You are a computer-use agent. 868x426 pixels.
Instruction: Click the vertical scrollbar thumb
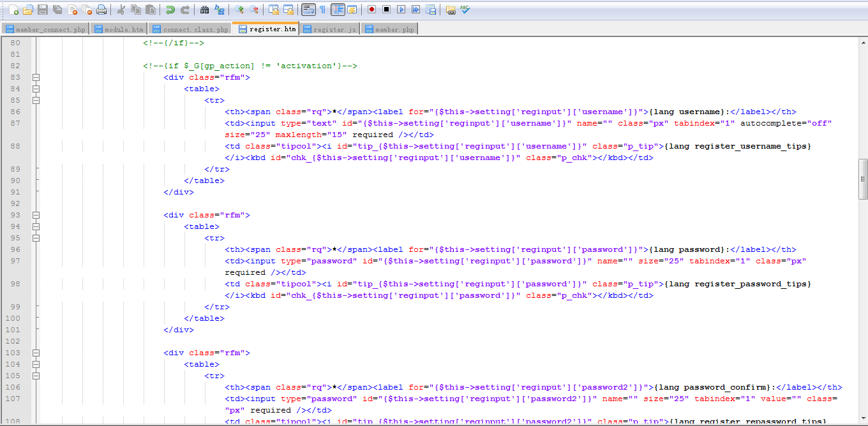863,179
